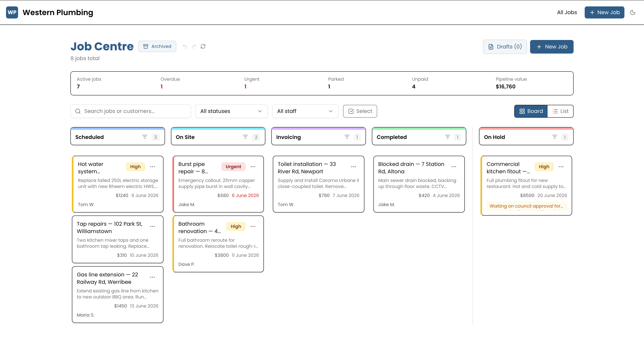Screen dimensions: 644x359
Task: Click New Job button below header
Action: tap(552, 47)
